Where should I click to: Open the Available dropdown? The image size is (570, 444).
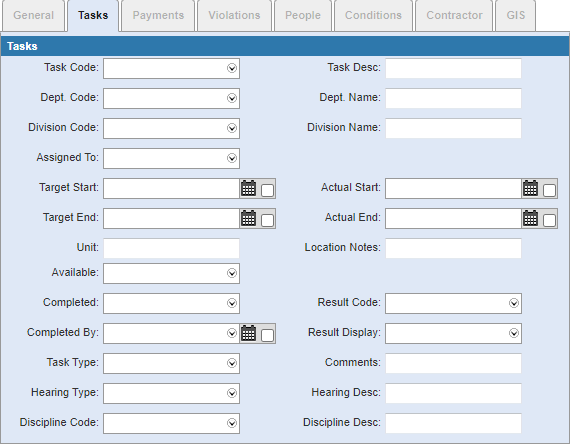click(232, 273)
